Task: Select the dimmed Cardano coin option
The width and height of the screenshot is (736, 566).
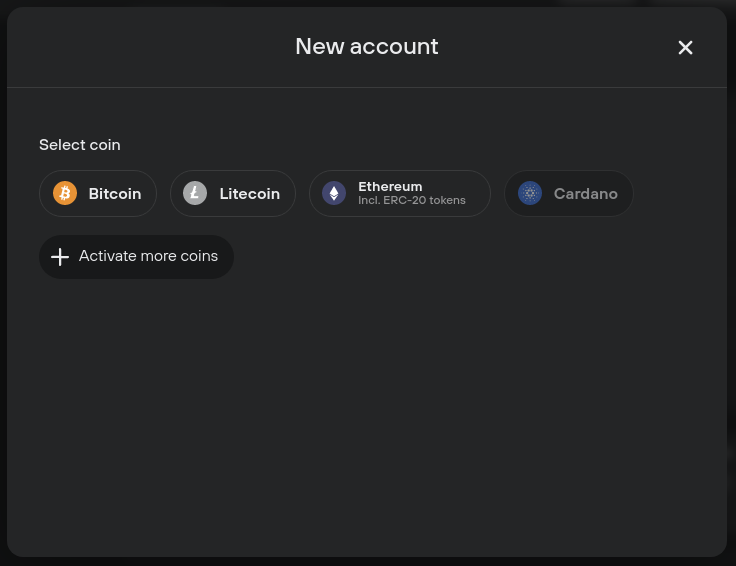Action: point(568,193)
